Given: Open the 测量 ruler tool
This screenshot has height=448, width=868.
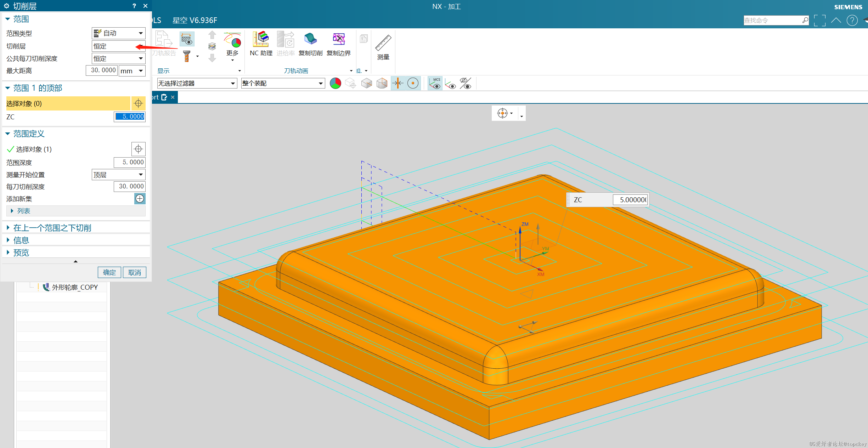Looking at the screenshot, I should [383, 42].
